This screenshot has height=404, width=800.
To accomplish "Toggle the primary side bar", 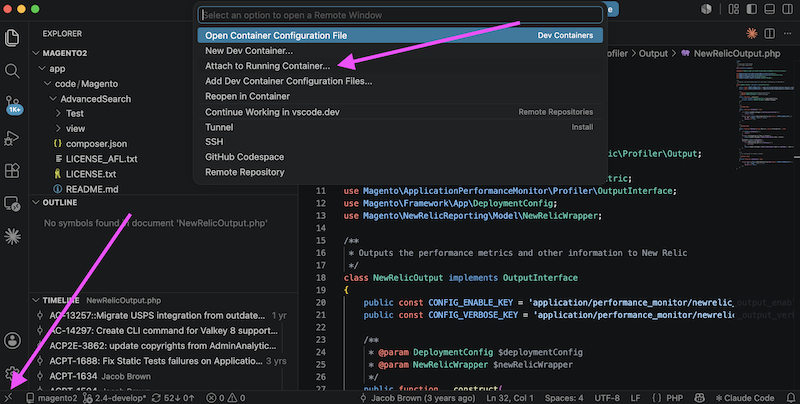I will [x=752, y=9].
